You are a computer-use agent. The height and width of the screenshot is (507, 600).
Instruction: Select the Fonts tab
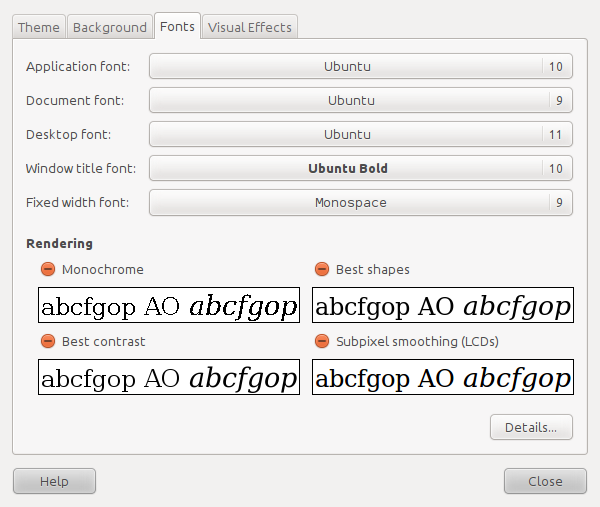[x=177, y=26]
